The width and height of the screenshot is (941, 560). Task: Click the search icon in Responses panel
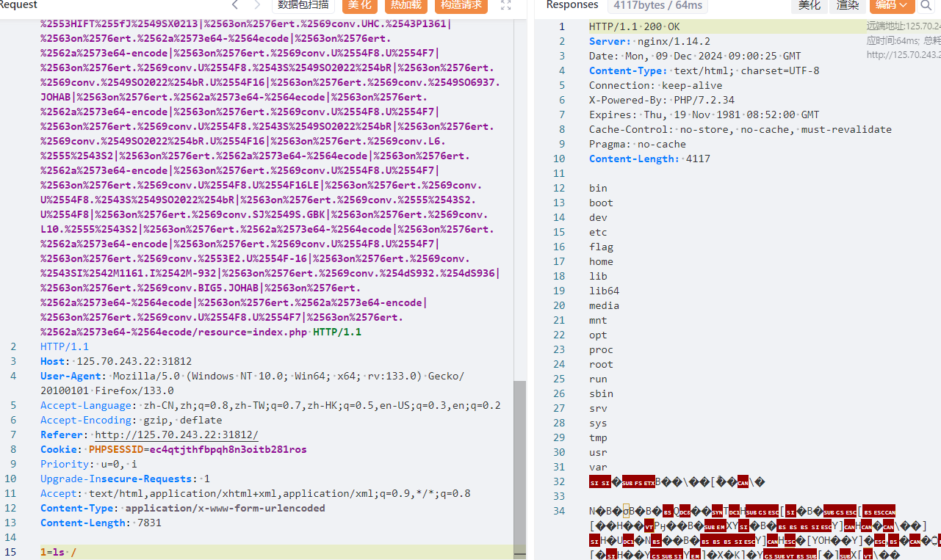tap(926, 5)
